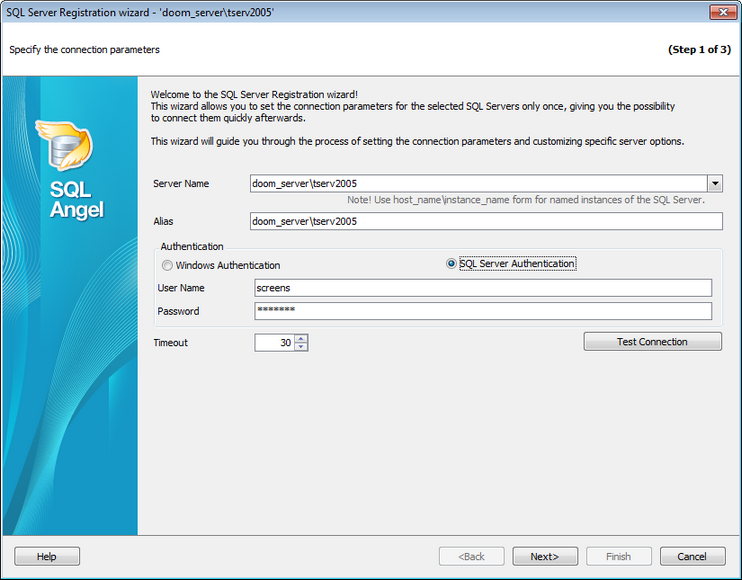Image resolution: width=742 pixels, height=580 pixels.
Task: Open the Server Name dropdown arrow
Action: (715, 183)
